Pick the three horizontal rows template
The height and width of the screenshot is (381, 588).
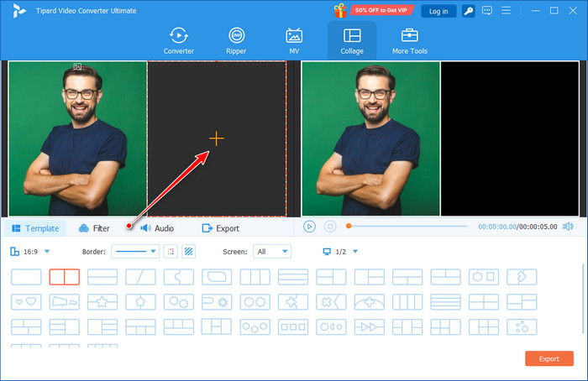tap(293, 277)
